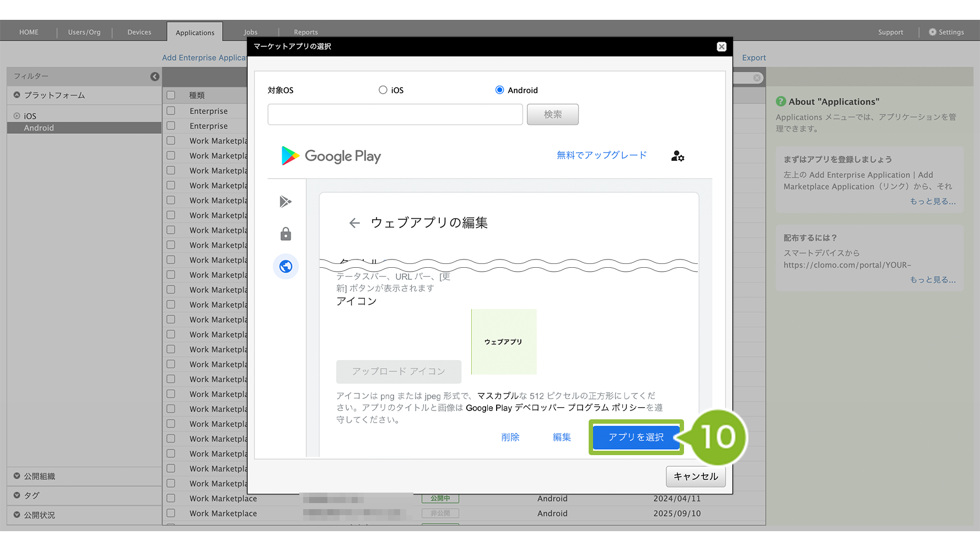Collapse the filter panel arrow icon
980x551 pixels.
(x=155, y=77)
